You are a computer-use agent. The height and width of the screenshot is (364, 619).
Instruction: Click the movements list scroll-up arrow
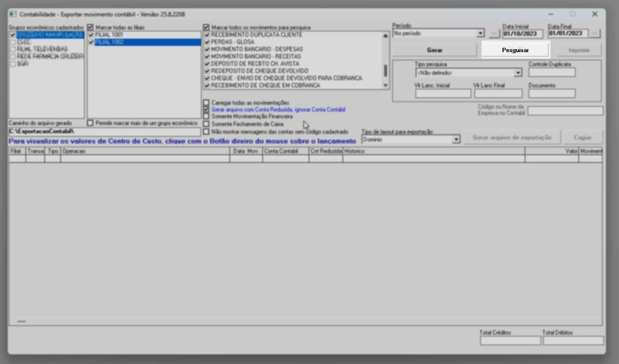coord(386,35)
